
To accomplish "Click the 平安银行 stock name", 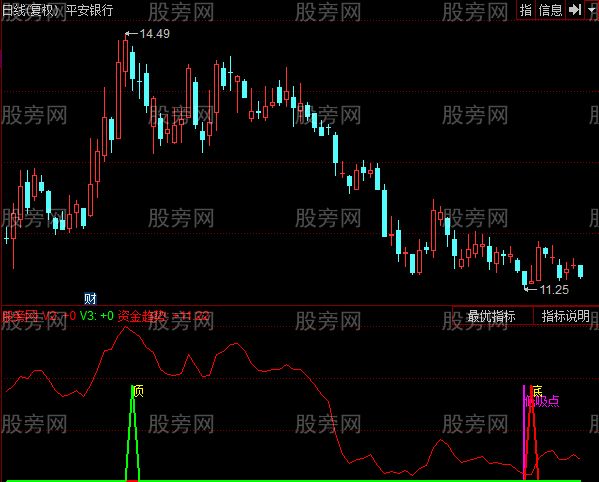I will [90, 10].
